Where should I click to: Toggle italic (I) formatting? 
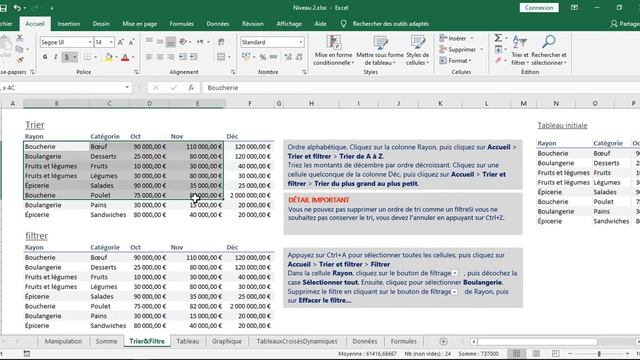[56, 57]
